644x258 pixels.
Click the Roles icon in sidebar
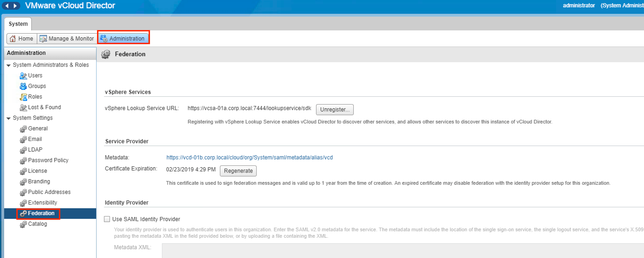point(23,97)
